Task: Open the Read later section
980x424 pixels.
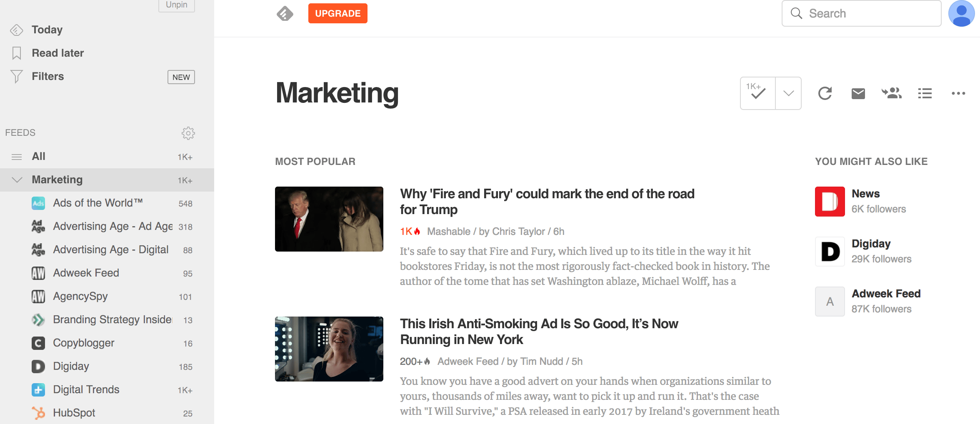Action: pos(57,53)
